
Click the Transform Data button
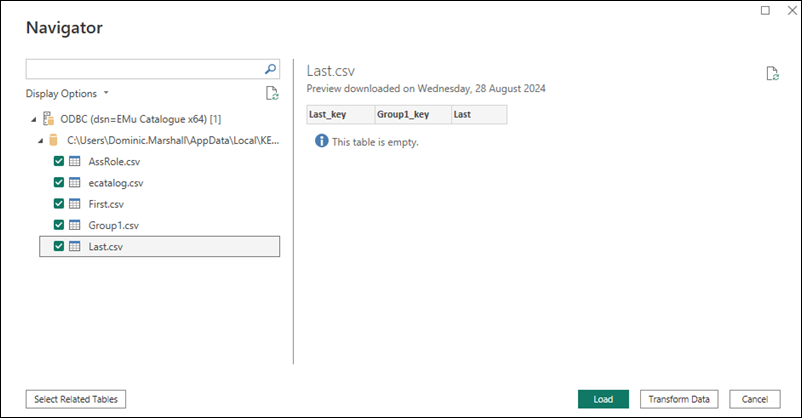pos(678,399)
